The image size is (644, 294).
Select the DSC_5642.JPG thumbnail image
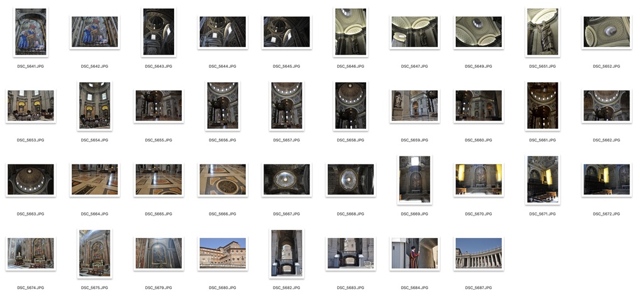click(94, 31)
